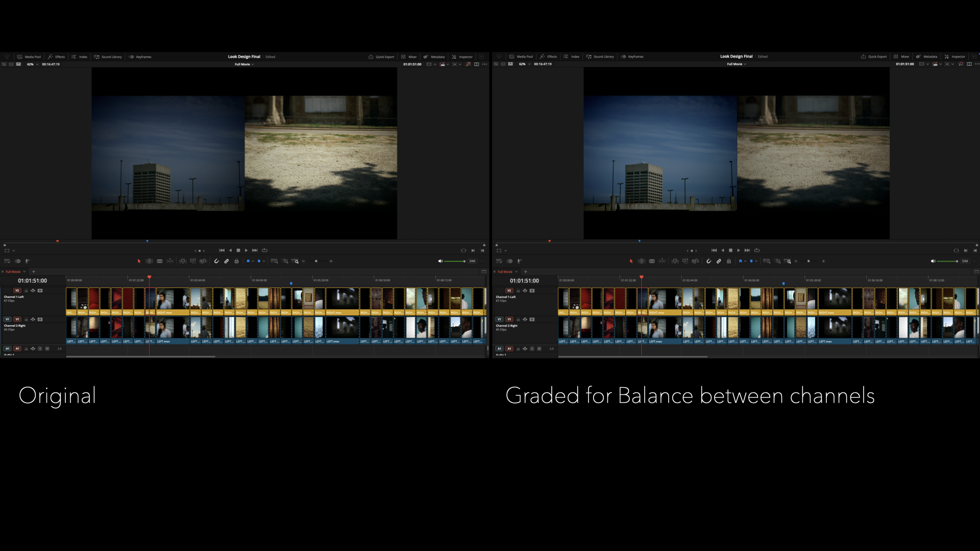Toggle the lock on track V2 in the Graded timeline
This screenshot has height=551, width=980.
point(518,291)
